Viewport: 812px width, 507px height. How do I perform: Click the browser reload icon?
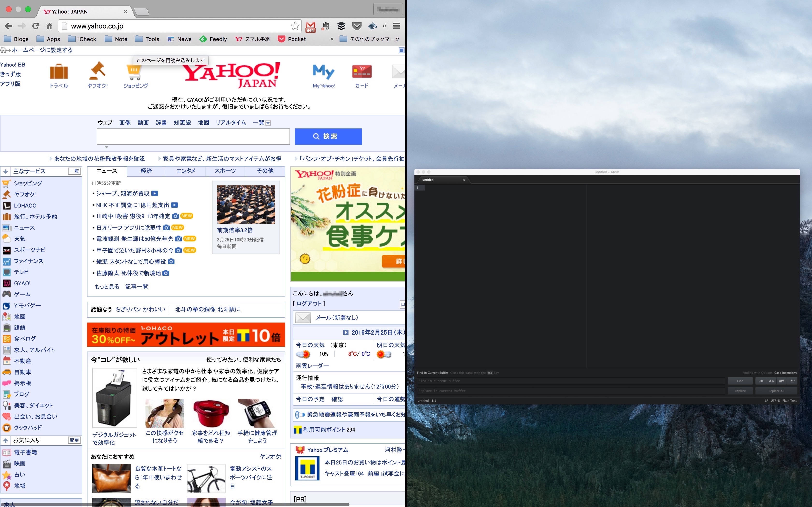(35, 26)
